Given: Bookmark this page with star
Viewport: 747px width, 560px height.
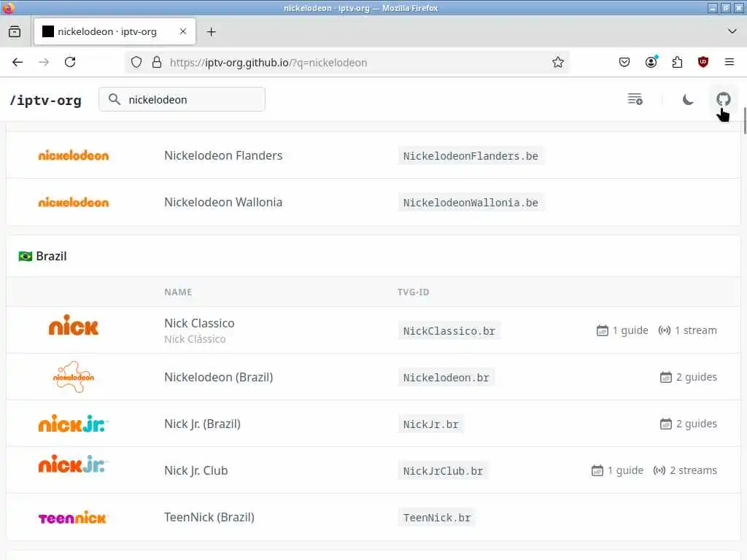Looking at the screenshot, I should coord(558,63).
